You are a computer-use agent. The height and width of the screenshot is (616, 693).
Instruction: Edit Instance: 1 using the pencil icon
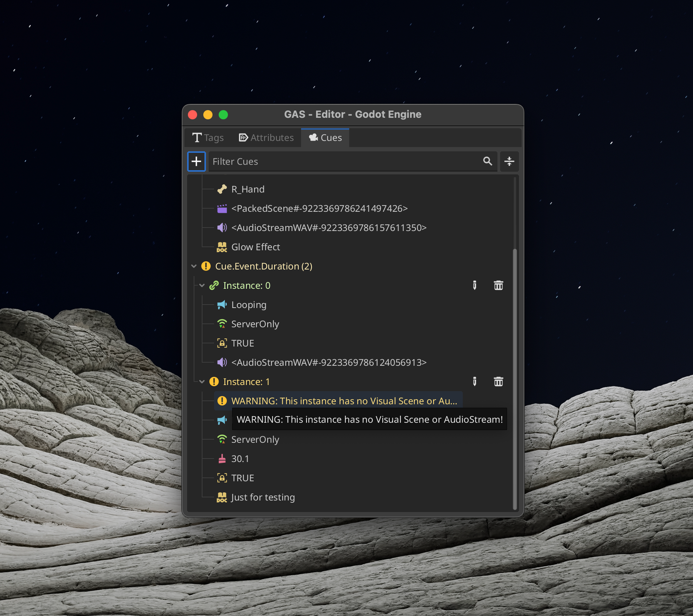coord(475,382)
